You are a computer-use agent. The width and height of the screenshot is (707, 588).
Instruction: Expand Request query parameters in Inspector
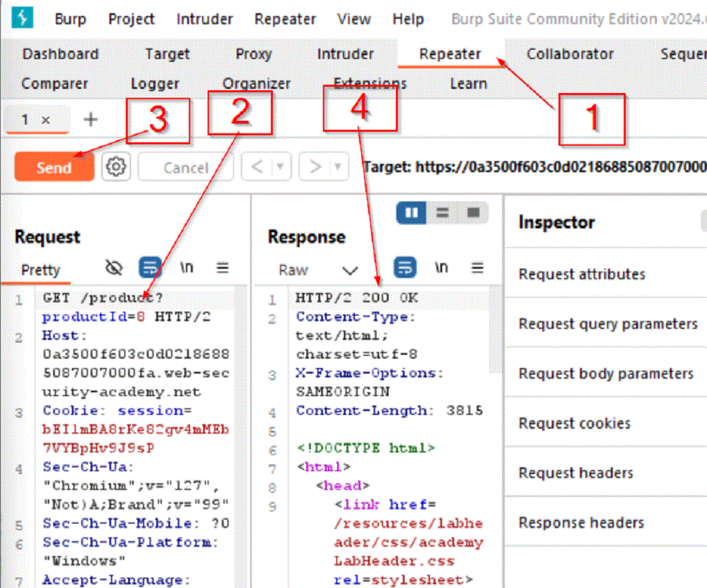point(608,324)
